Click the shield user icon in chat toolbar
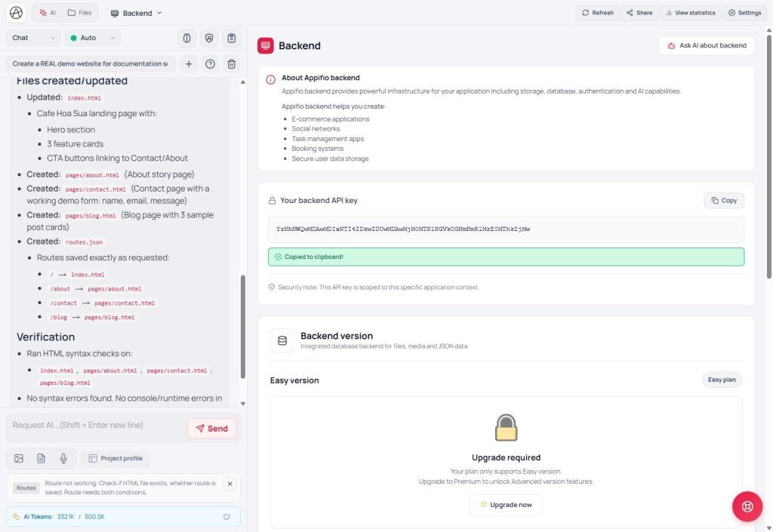 point(209,38)
